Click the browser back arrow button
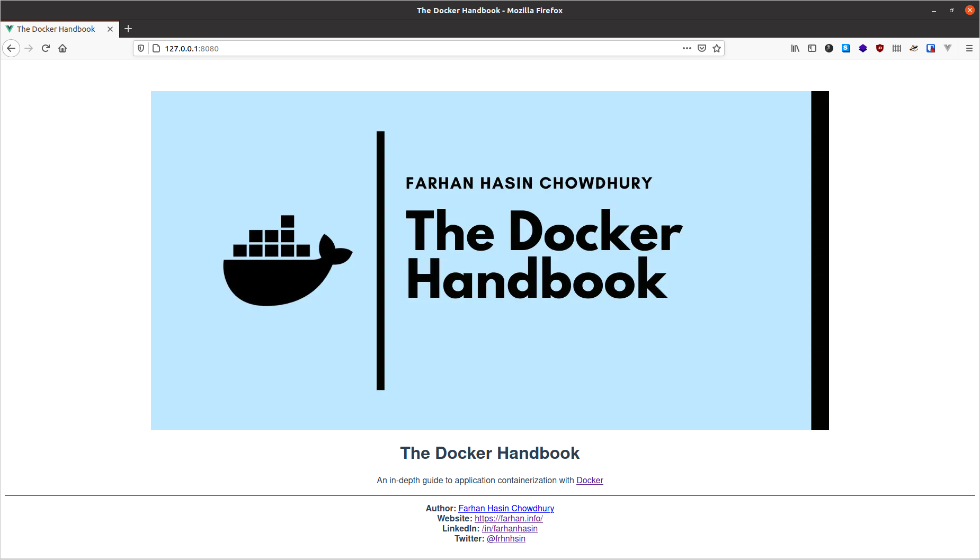Viewport: 980px width, 559px height. coord(11,48)
